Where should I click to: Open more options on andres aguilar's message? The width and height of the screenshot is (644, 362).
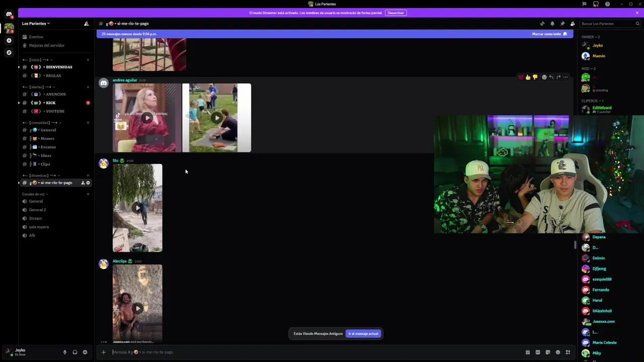566,77
